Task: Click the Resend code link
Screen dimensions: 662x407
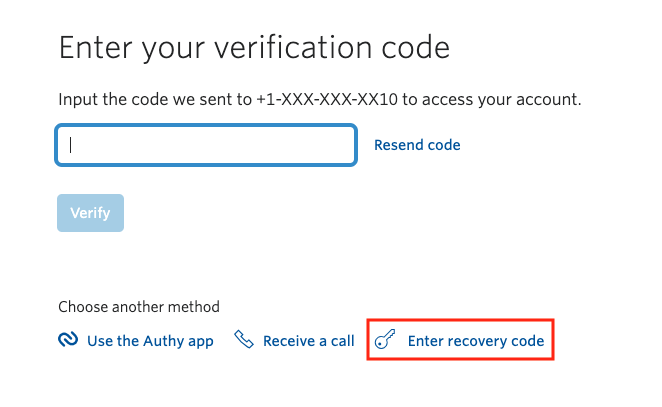Action: [x=417, y=145]
